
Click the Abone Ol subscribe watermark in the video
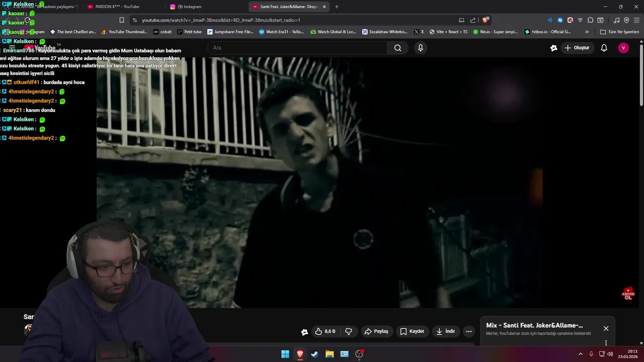pos(628,294)
